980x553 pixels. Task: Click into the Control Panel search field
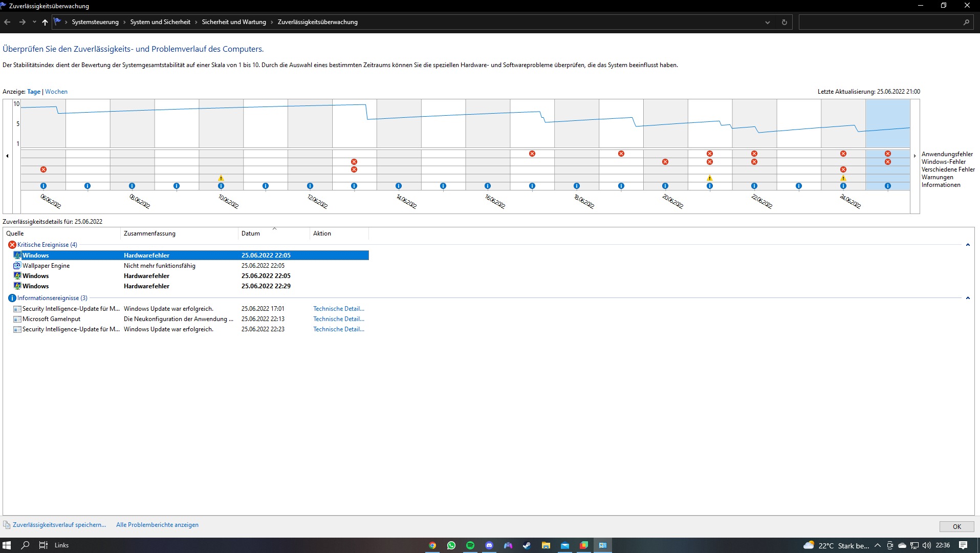pos(880,22)
